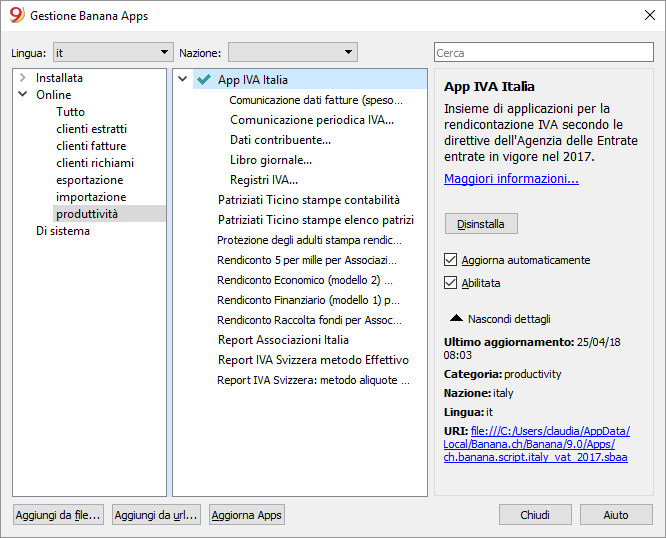Select Di sistema tree item
Viewport: 666px width, 538px height.
click(63, 231)
